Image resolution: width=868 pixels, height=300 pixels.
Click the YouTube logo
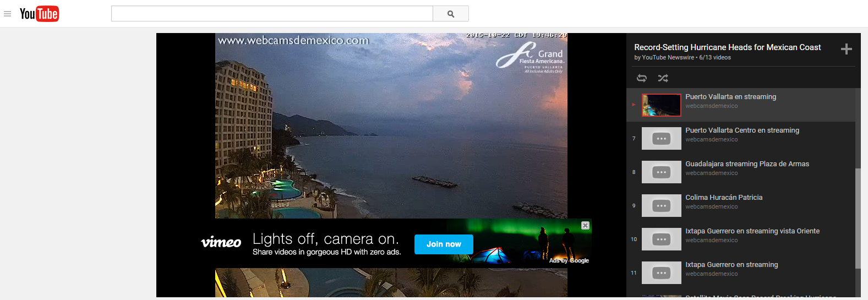tap(39, 14)
